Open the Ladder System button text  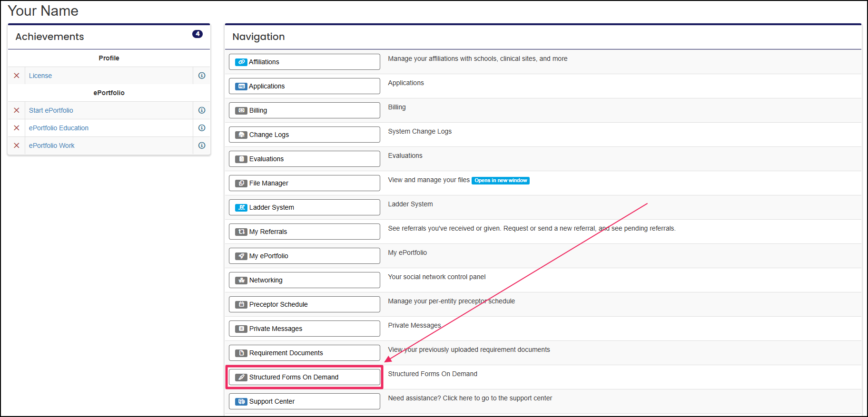(272, 207)
